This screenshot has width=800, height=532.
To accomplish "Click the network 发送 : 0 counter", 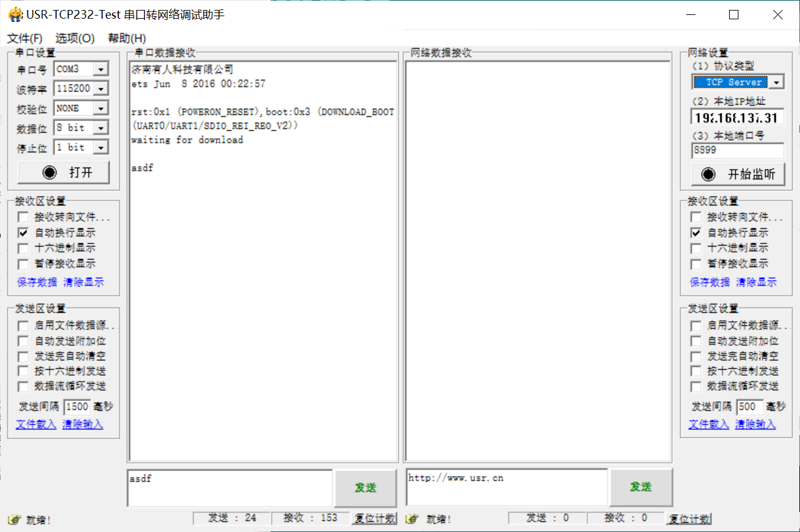I will tap(547, 518).
